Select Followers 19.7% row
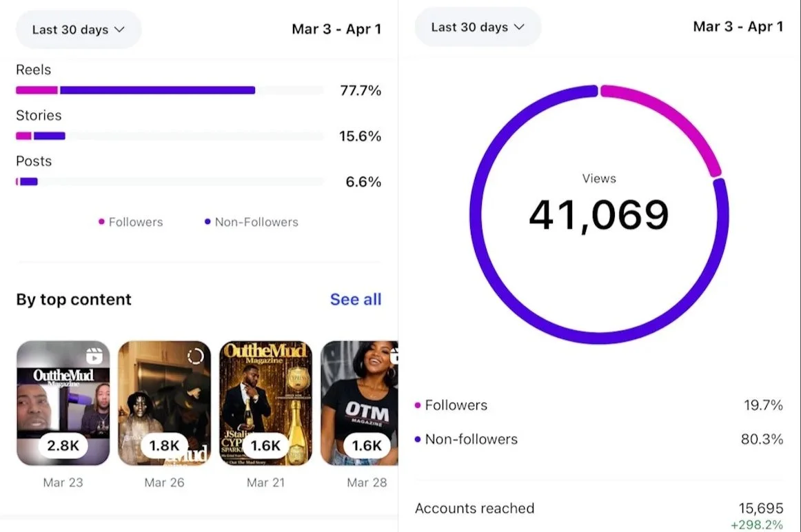The height and width of the screenshot is (532, 801). point(598,405)
